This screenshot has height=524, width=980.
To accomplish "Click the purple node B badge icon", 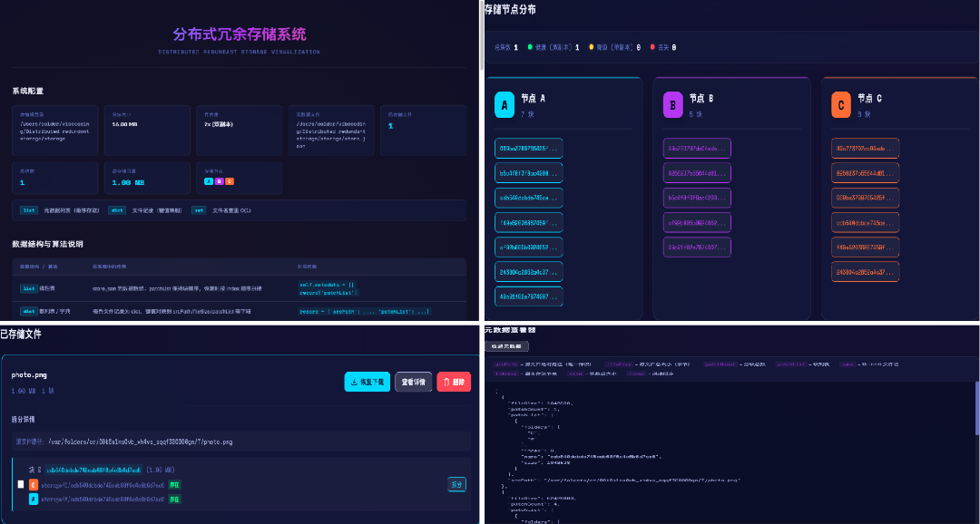I will pyautogui.click(x=672, y=105).
